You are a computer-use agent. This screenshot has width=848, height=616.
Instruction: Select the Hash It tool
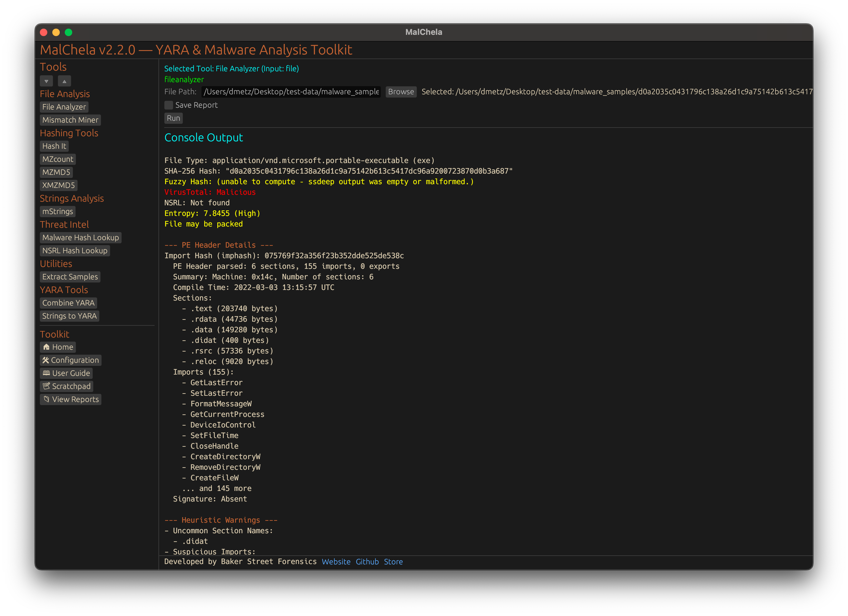[54, 146]
